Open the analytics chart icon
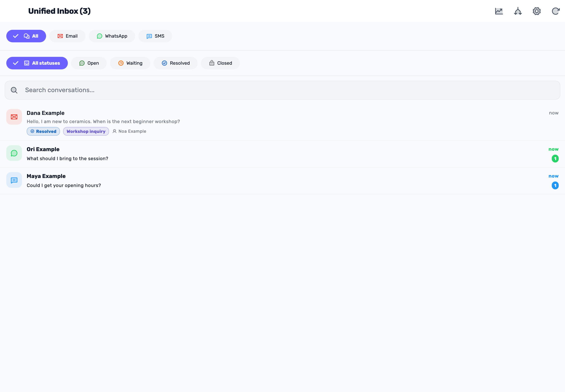 [x=499, y=11]
